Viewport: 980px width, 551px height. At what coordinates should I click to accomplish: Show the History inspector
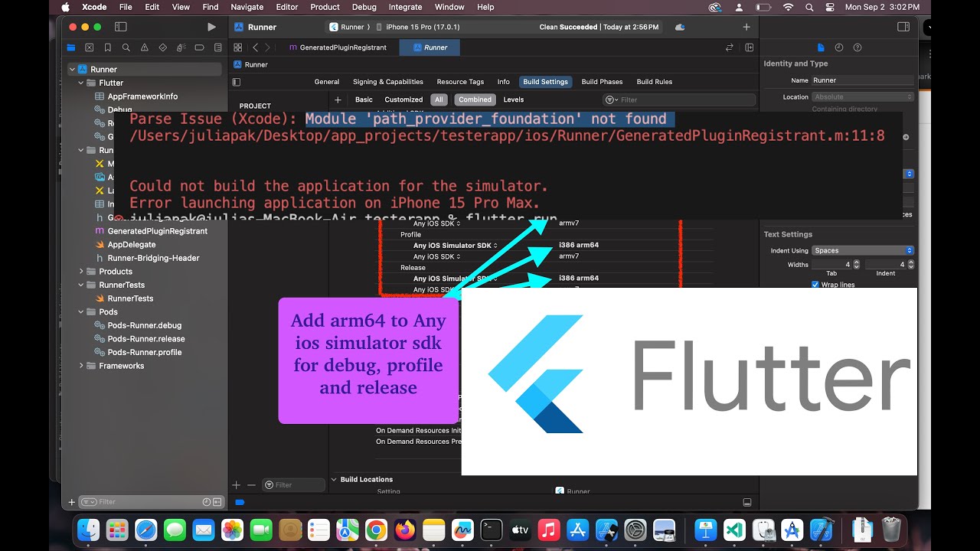tap(839, 47)
